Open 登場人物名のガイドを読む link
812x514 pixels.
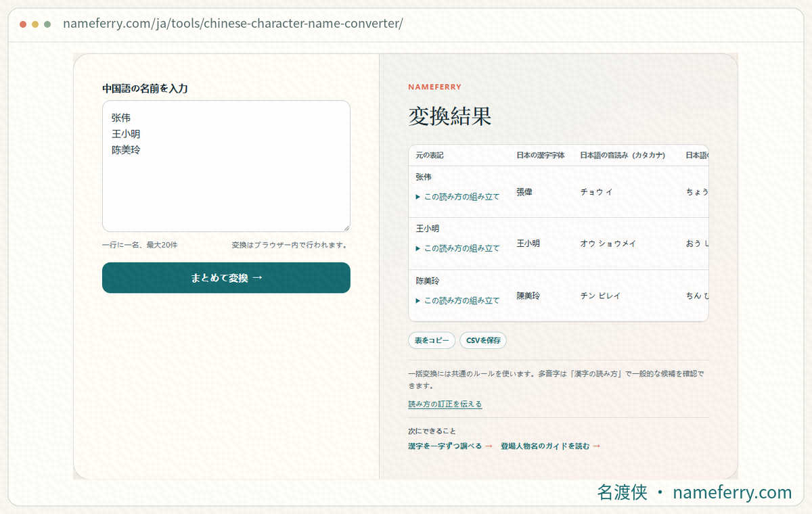(551, 446)
